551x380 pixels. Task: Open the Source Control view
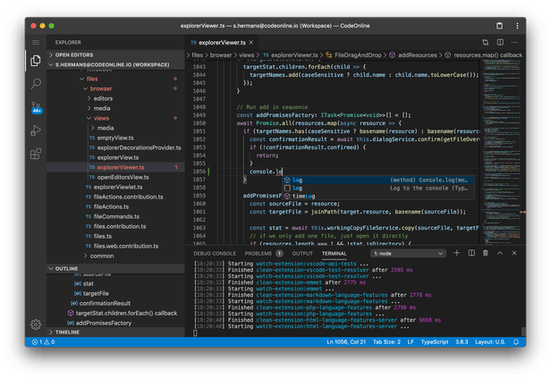click(36, 107)
